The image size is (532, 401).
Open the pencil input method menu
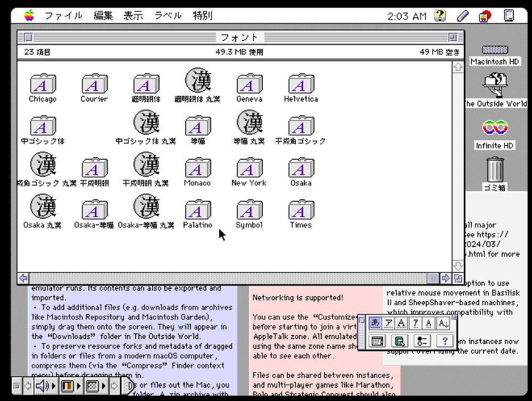point(463,15)
